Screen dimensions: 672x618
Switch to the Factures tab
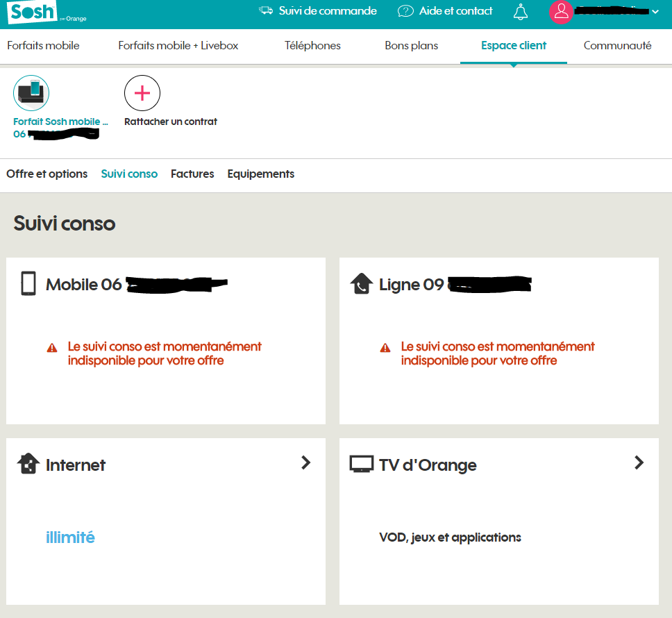[192, 174]
